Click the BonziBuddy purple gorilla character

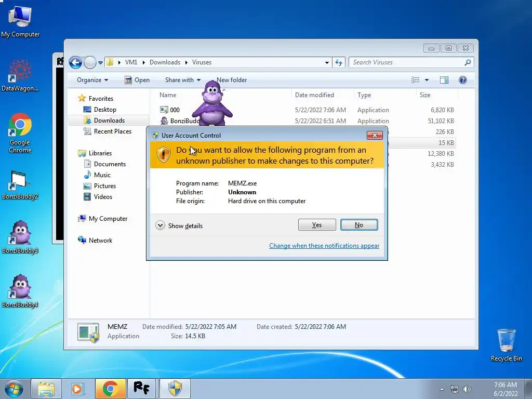[212, 103]
